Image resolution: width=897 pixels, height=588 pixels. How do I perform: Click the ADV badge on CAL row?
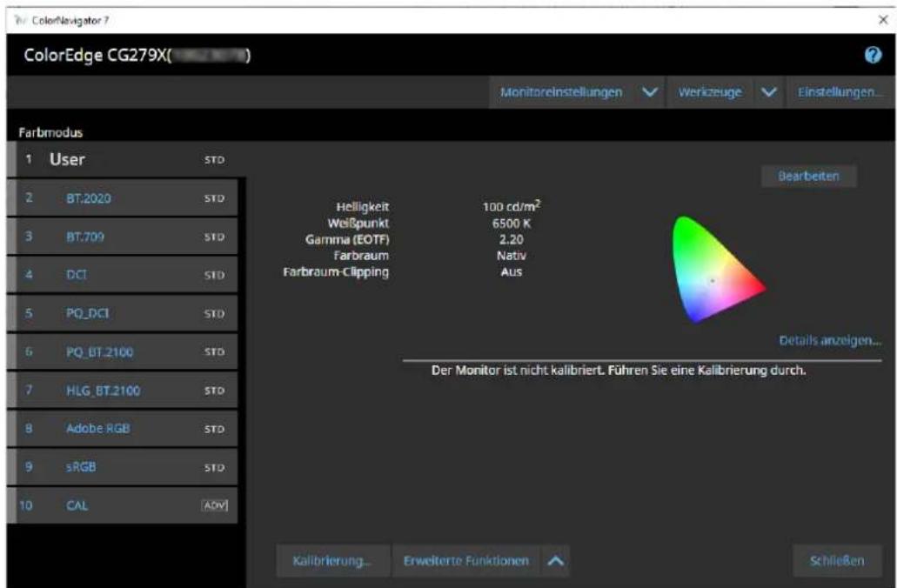215,505
